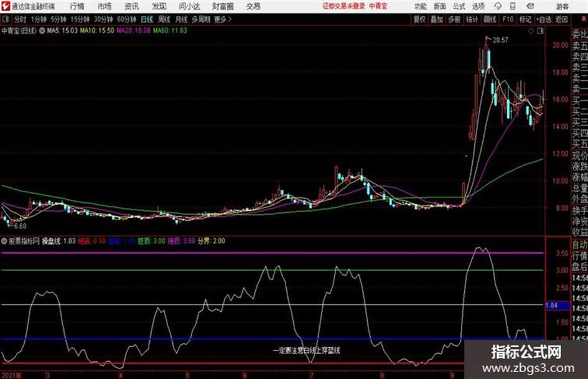Open the 选项 menu
The image size is (588, 379).
coord(478,6)
